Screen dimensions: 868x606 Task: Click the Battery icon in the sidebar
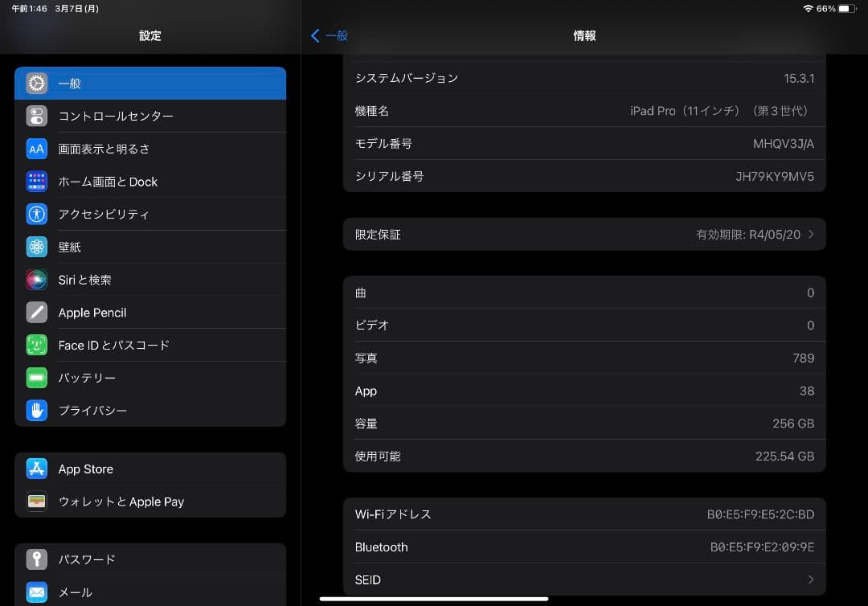click(36, 378)
